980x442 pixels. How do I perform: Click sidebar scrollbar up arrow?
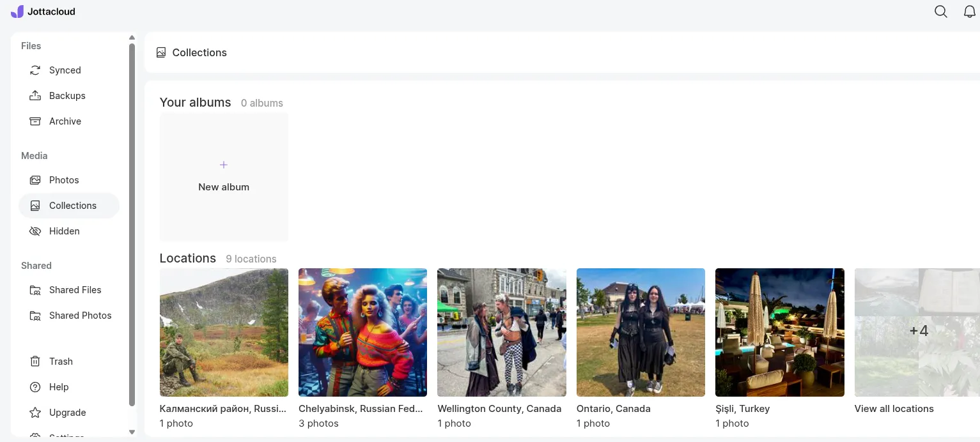(132, 38)
